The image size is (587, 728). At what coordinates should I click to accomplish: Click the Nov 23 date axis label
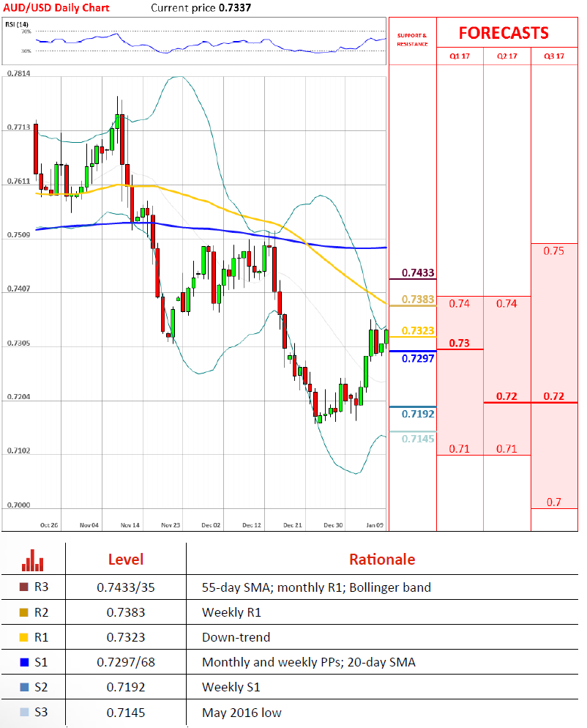171,525
